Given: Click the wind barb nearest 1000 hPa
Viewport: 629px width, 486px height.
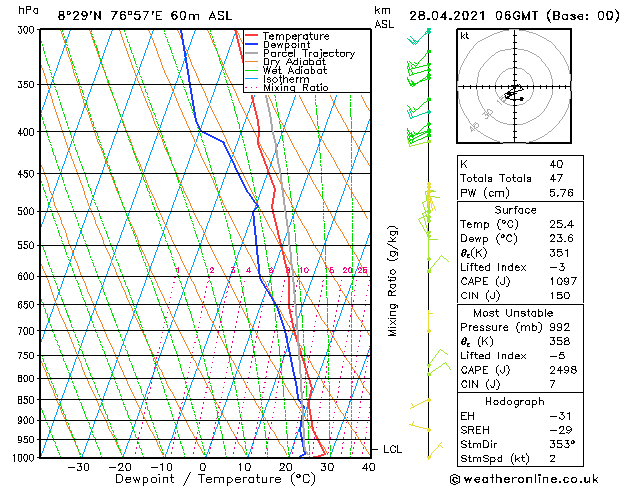Looking at the screenshot, I should [435, 450].
